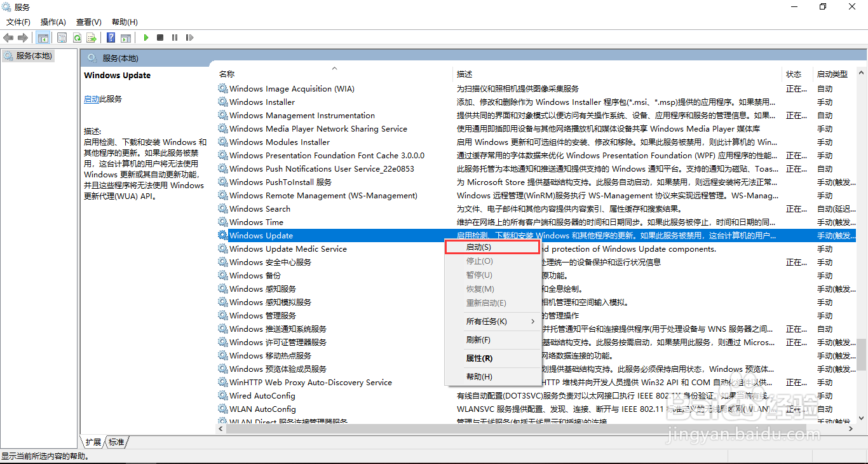Click gear icon beside Windows Installer
The height and width of the screenshot is (464, 868).
point(222,102)
